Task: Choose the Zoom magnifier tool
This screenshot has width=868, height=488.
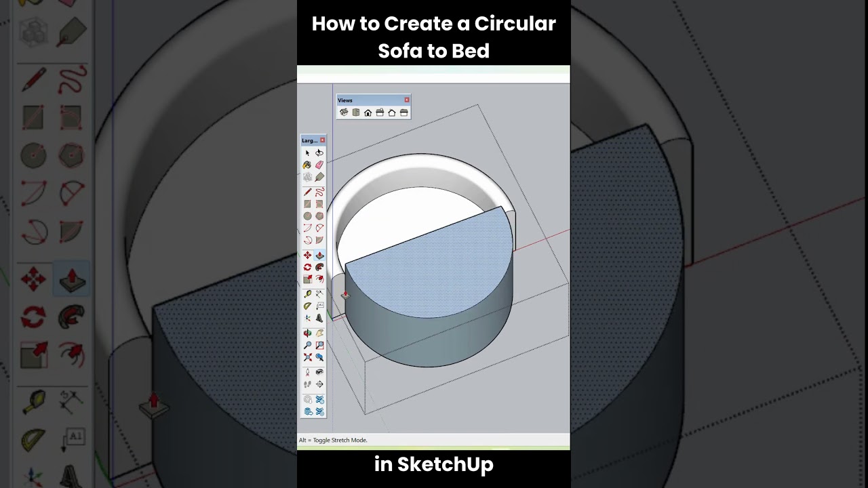Action: [307, 345]
